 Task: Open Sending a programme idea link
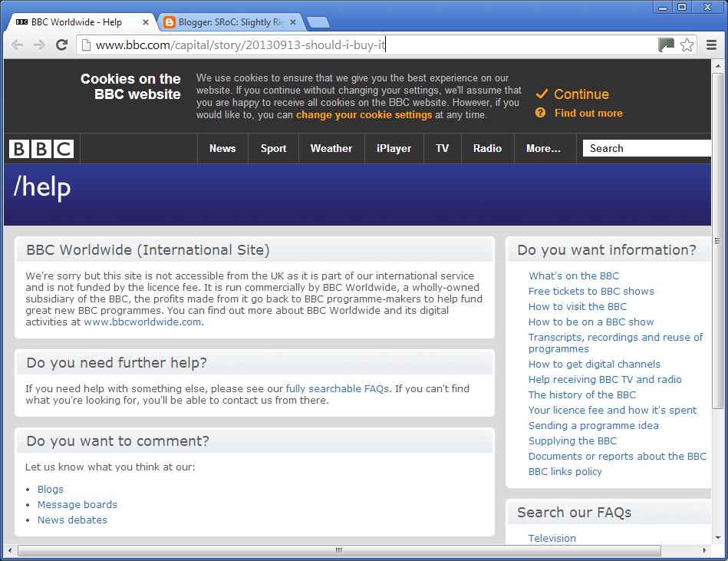pos(593,425)
